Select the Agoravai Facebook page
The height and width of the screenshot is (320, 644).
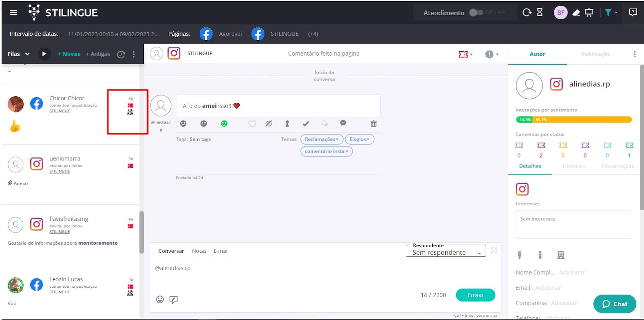point(221,34)
